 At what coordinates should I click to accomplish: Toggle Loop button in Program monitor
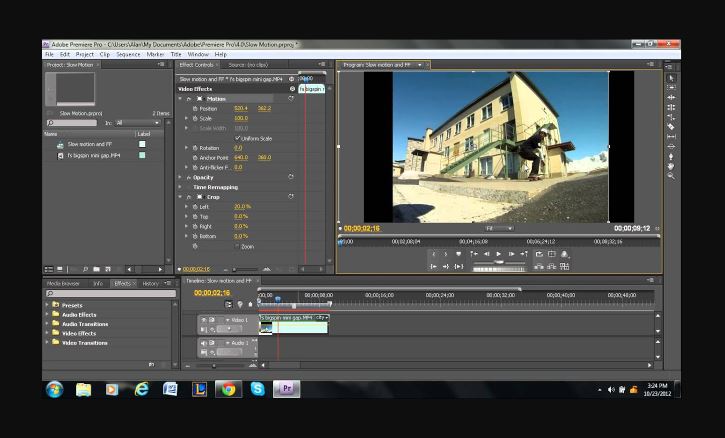[x=539, y=254]
